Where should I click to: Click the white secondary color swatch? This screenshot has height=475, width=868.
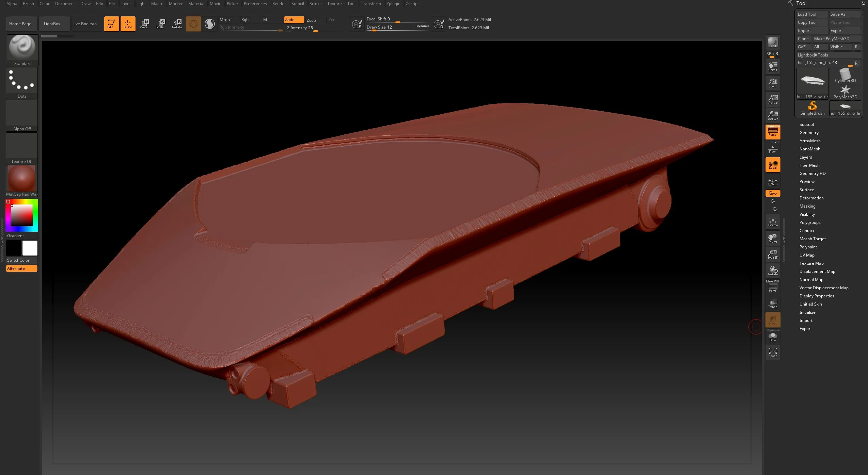(x=30, y=248)
